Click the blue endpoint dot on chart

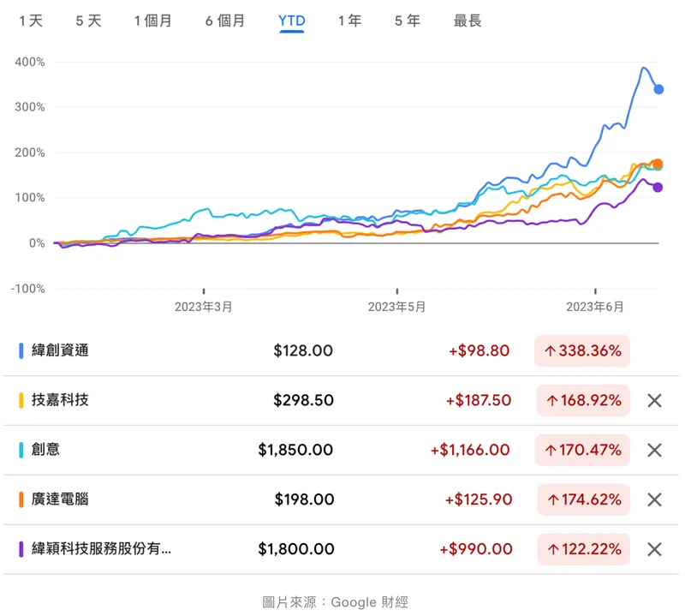(658, 89)
